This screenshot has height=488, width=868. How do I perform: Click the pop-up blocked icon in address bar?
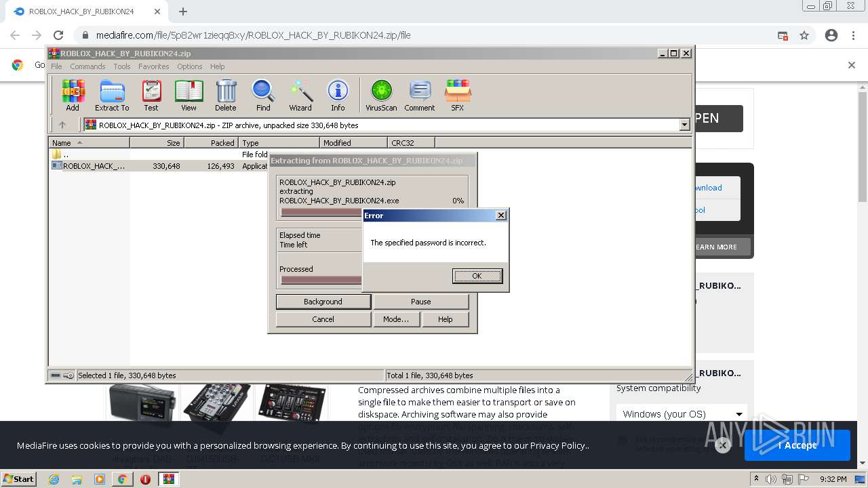click(783, 35)
